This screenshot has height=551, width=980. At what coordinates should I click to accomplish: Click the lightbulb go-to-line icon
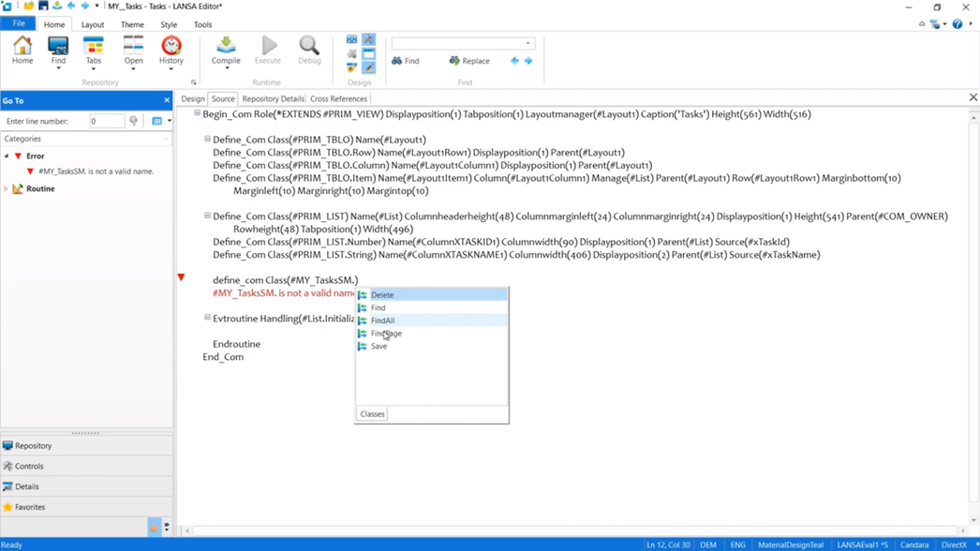[x=133, y=121]
